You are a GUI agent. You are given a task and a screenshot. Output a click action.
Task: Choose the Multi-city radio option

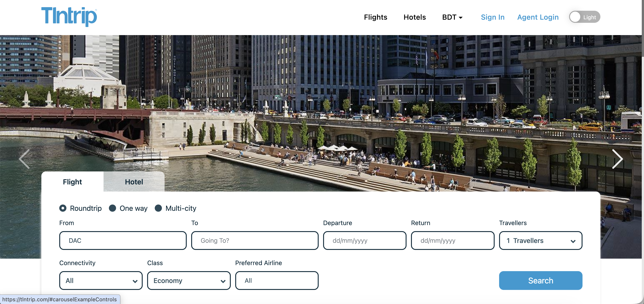(x=158, y=208)
